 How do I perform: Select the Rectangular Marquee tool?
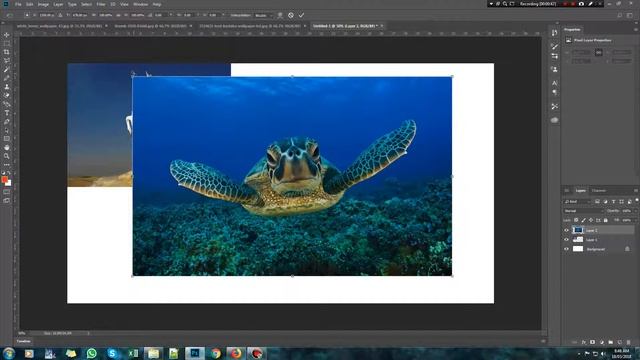click(7, 43)
